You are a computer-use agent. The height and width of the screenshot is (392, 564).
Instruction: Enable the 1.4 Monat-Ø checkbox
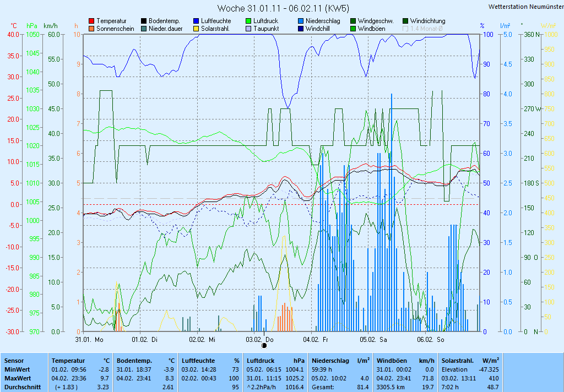(405, 29)
